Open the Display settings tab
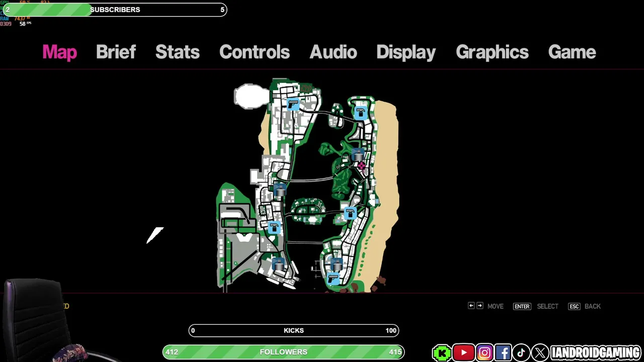This screenshot has height=362, width=644. pyautogui.click(x=406, y=52)
